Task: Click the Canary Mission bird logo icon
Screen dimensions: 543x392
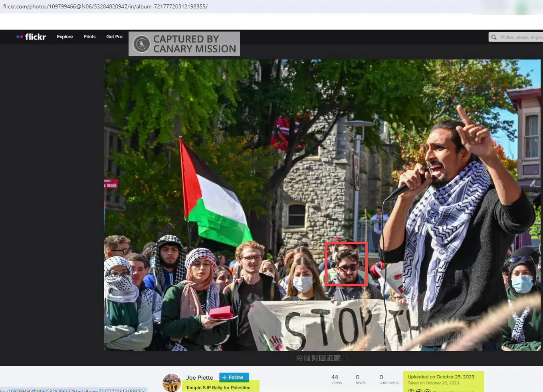Action: (x=141, y=44)
